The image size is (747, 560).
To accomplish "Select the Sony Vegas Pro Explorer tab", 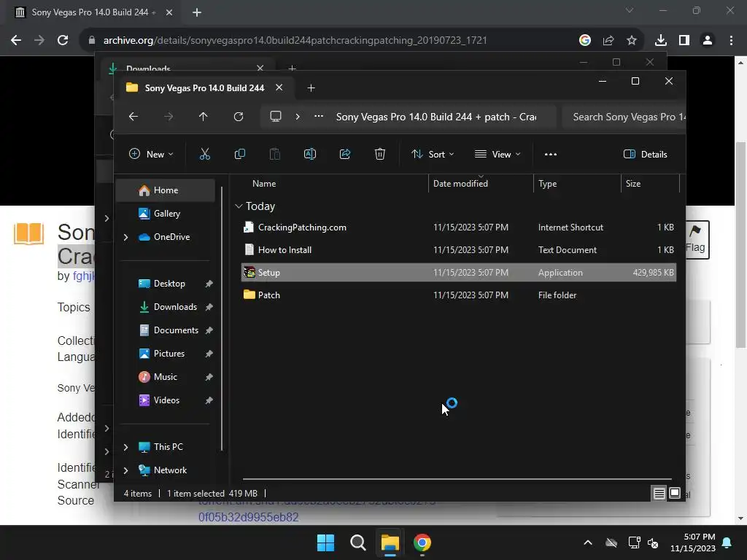I will 204,88.
